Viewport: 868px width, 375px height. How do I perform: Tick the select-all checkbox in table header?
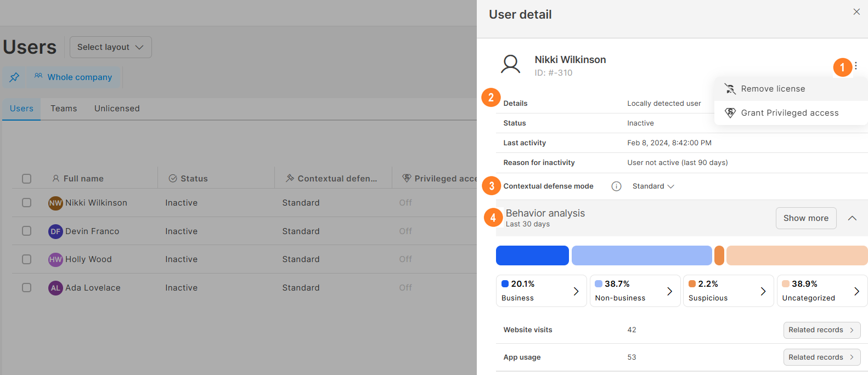pyautogui.click(x=26, y=179)
